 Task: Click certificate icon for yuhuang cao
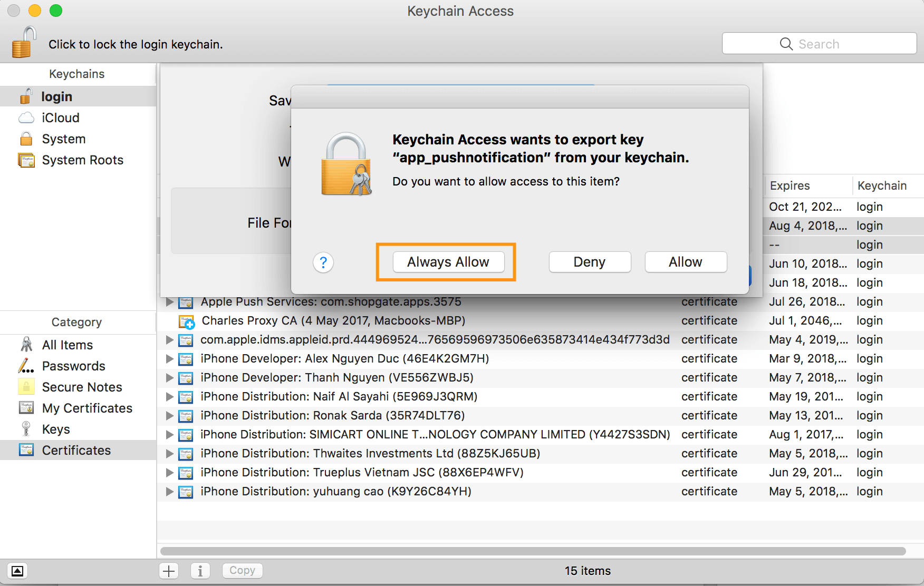click(x=186, y=492)
